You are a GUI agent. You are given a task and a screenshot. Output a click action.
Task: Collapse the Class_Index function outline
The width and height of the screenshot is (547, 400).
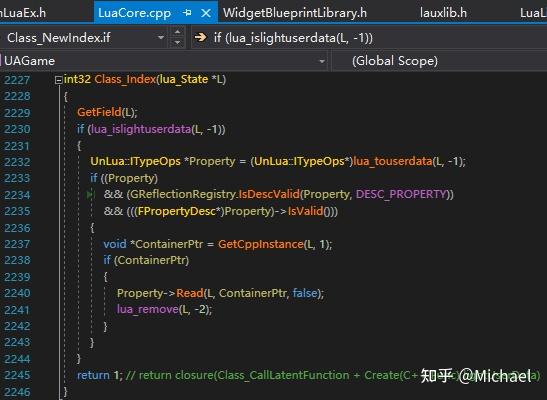(x=58, y=80)
